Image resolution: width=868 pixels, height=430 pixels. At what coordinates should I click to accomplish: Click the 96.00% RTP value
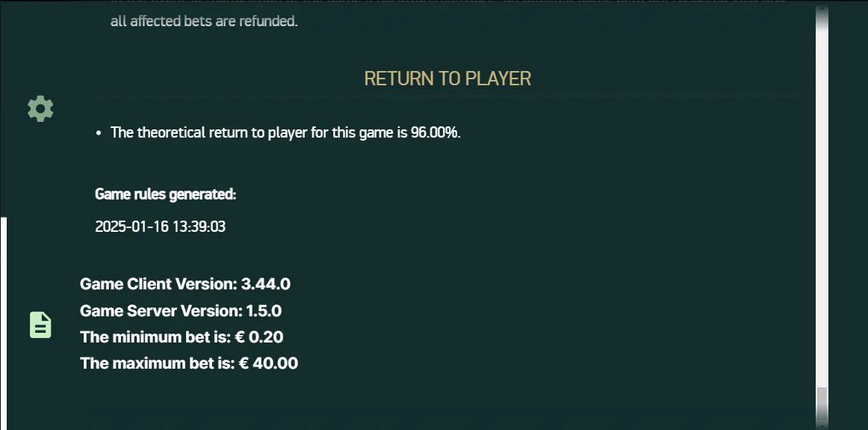tap(435, 133)
